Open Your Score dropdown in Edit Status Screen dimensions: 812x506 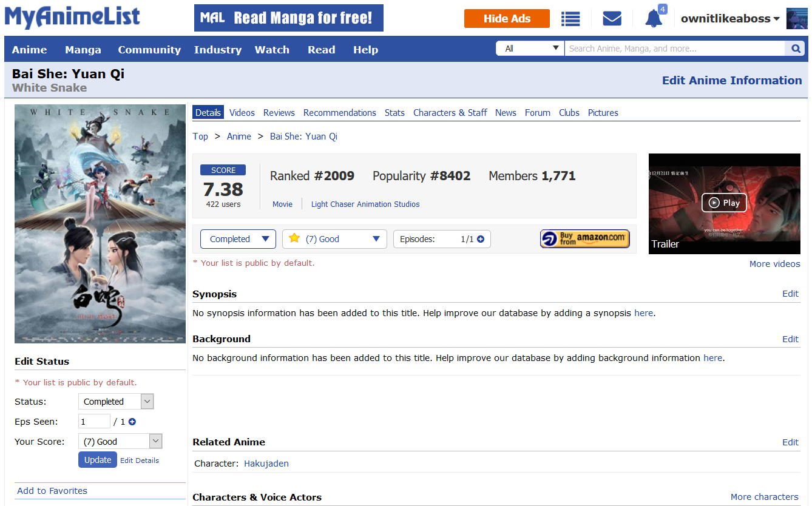click(120, 442)
